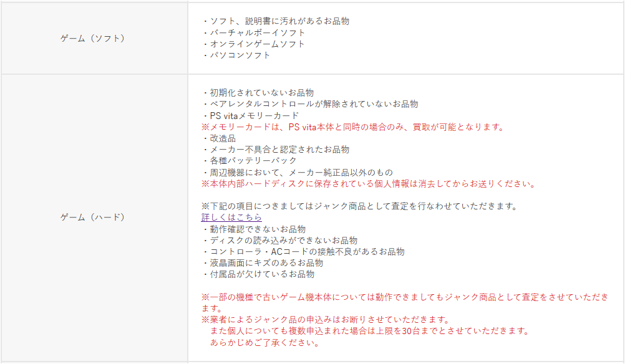
Task: Click the コントローラ・ACコードの接触不良 line
Action: pyautogui.click(x=304, y=252)
